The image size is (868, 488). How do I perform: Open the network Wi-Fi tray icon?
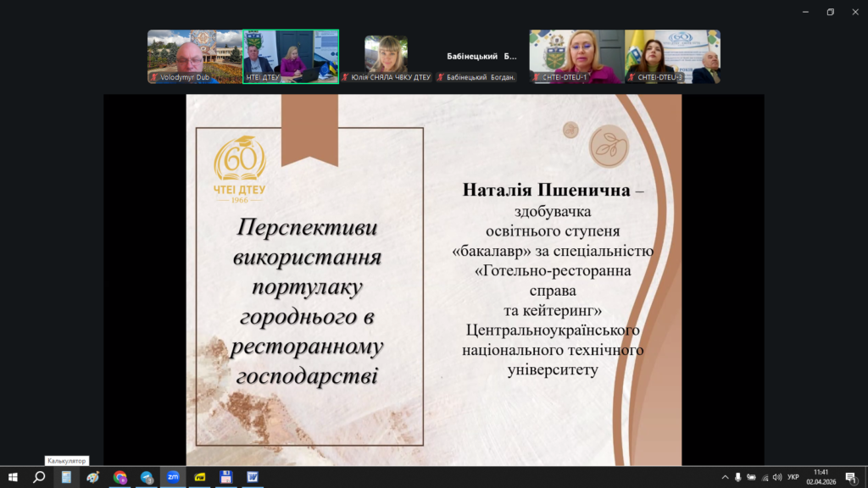click(x=765, y=477)
